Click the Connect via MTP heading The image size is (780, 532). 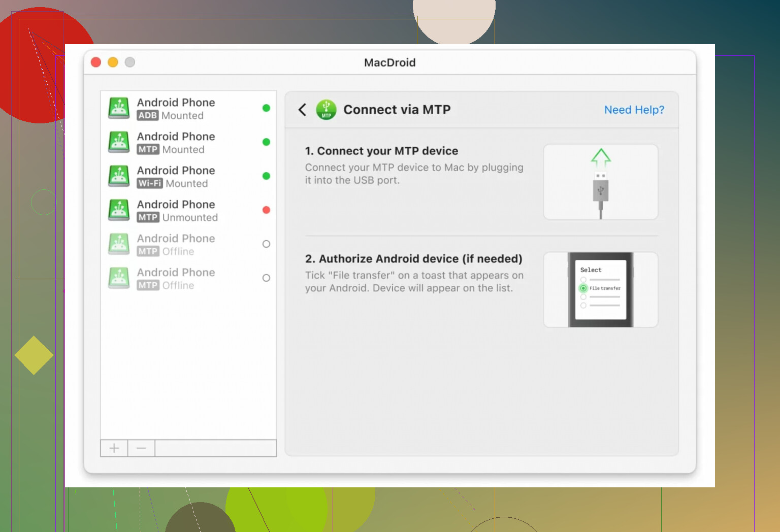[x=397, y=110]
